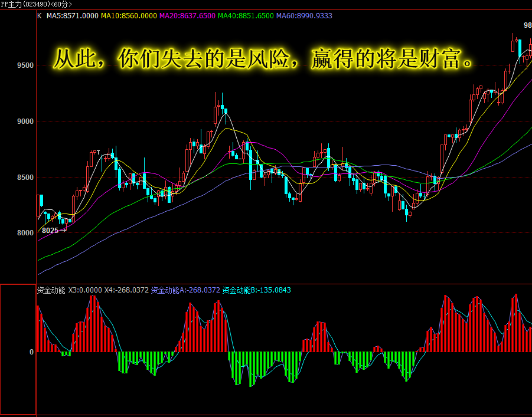Select the MA10:8560.0000 indicator value

click(x=129, y=16)
